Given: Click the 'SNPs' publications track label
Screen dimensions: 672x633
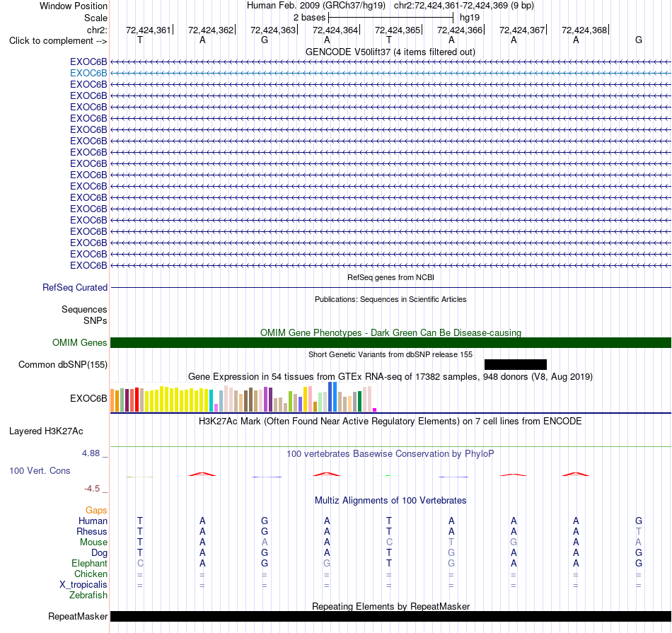Looking at the screenshot, I should coord(95,320).
